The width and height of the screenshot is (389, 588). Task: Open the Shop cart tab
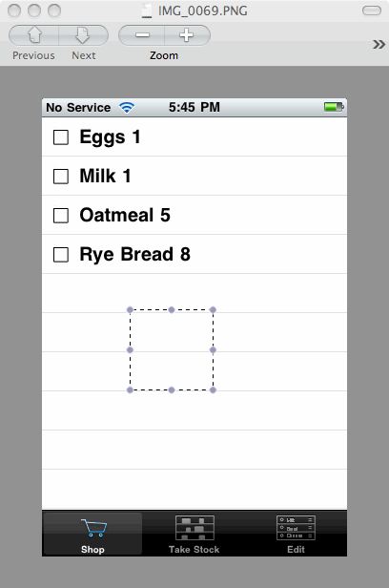point(92,534)
